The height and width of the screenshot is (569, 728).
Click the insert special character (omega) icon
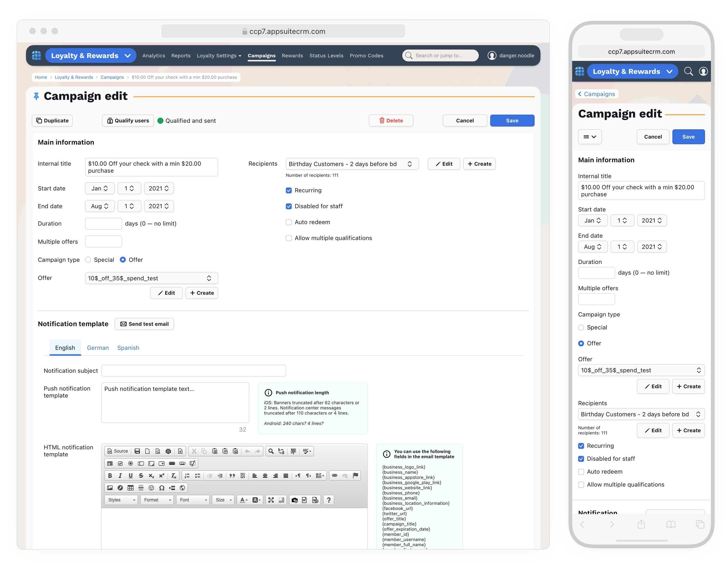pyautogui.click(x=162, y=488)
